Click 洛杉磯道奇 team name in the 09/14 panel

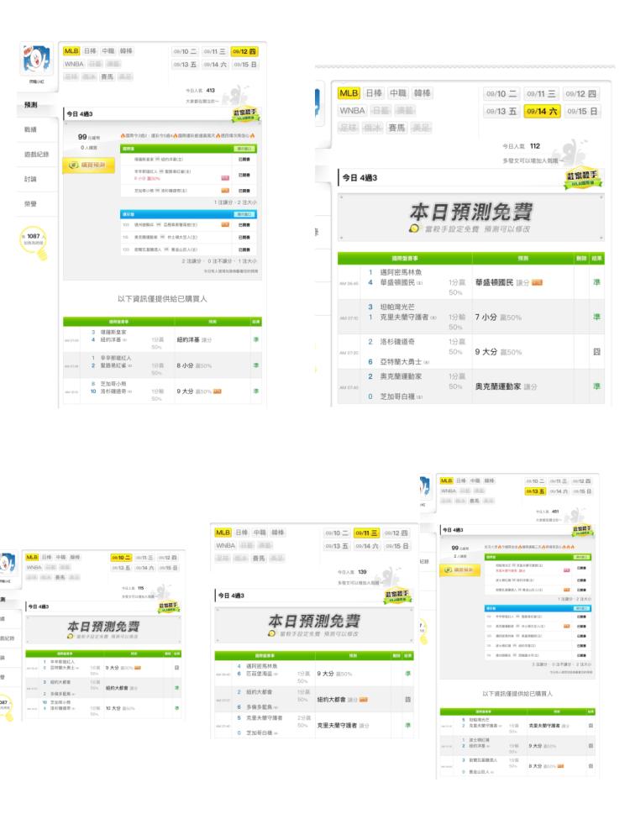(397, 341)
